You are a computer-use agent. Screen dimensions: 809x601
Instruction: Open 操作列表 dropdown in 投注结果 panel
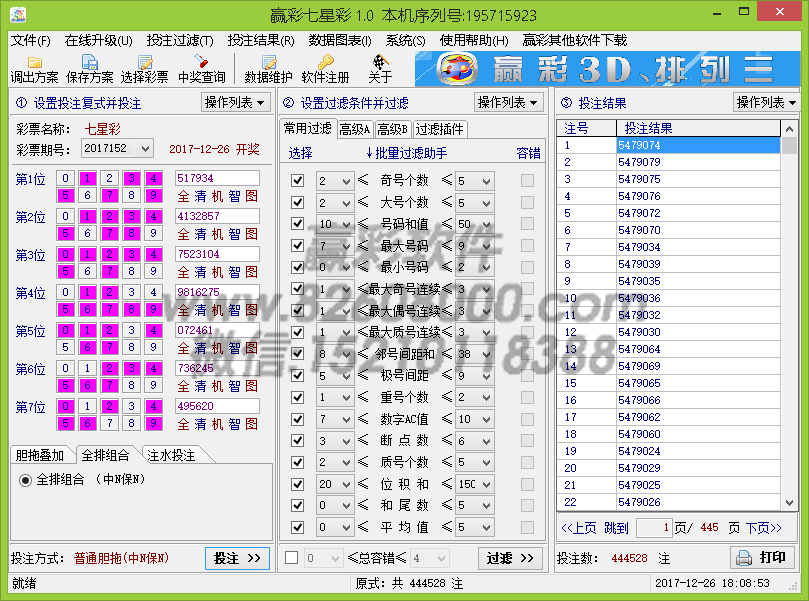coord(766,103)
